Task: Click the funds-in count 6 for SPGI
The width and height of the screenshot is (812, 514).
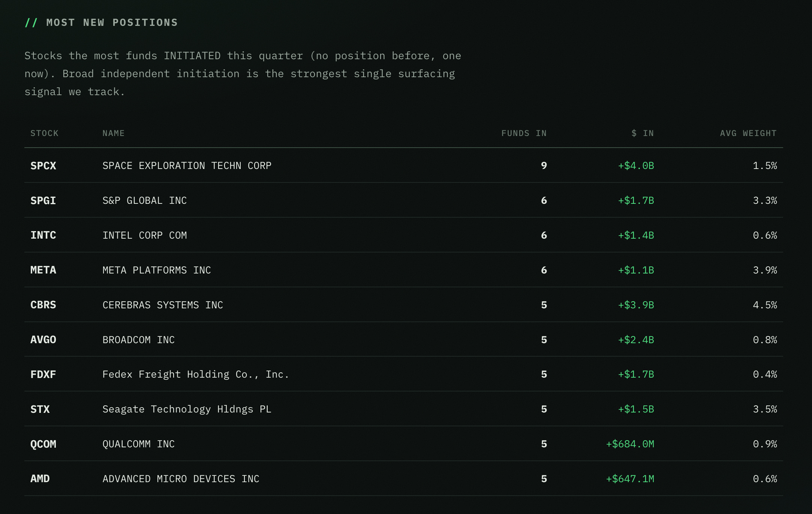Action: tap(544, 200)
